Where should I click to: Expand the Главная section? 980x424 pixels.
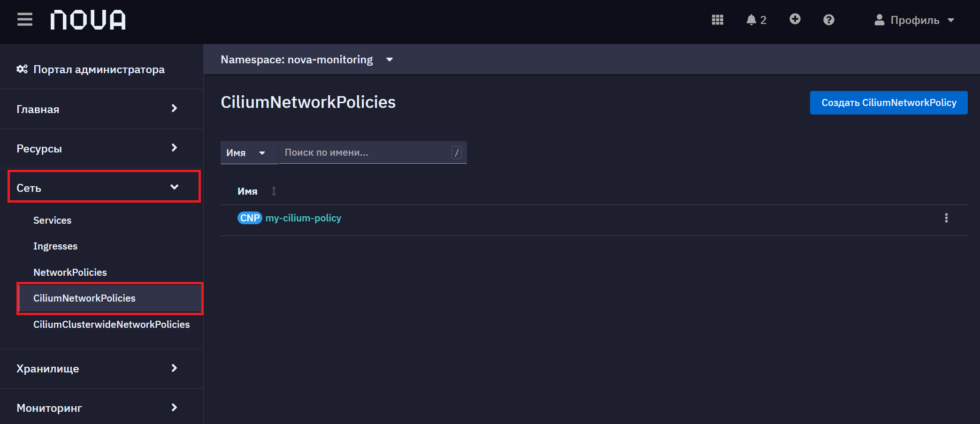tap(101, 109)
